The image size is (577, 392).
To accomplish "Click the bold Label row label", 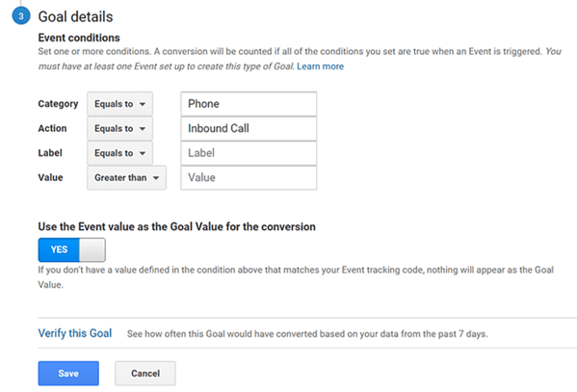I will point(50,153).
